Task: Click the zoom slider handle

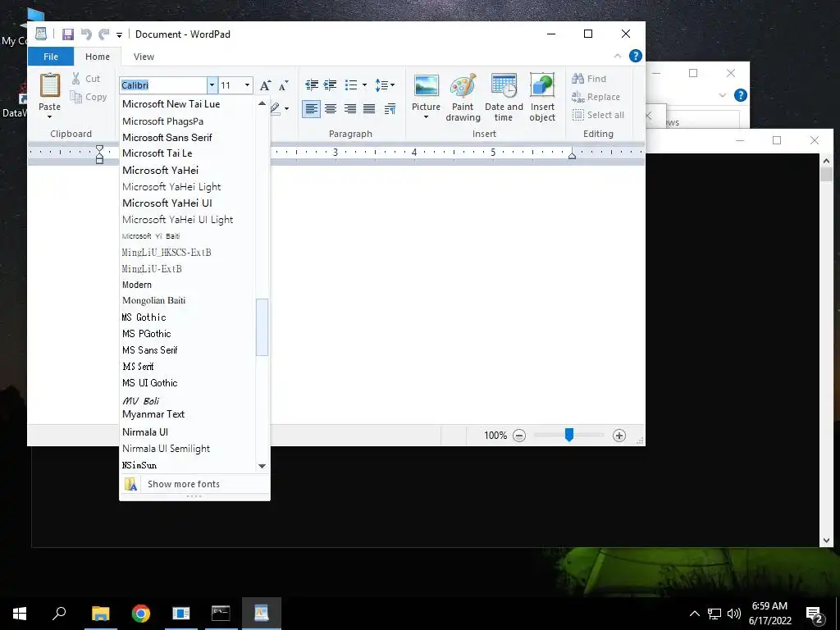Action: coord(569,435)
